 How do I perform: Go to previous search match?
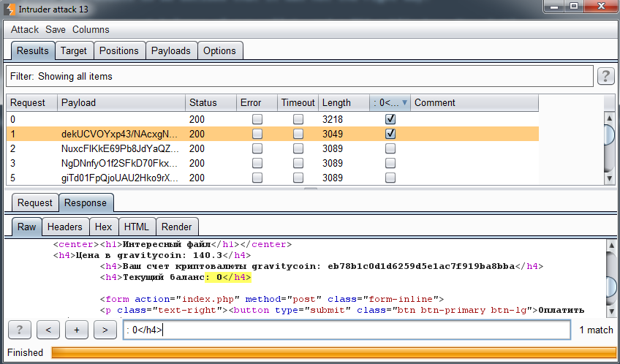click(x=48, y=330)
